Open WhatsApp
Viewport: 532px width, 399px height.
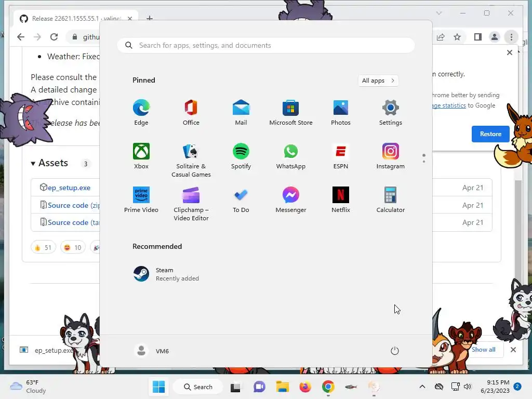tap(291, 156)
